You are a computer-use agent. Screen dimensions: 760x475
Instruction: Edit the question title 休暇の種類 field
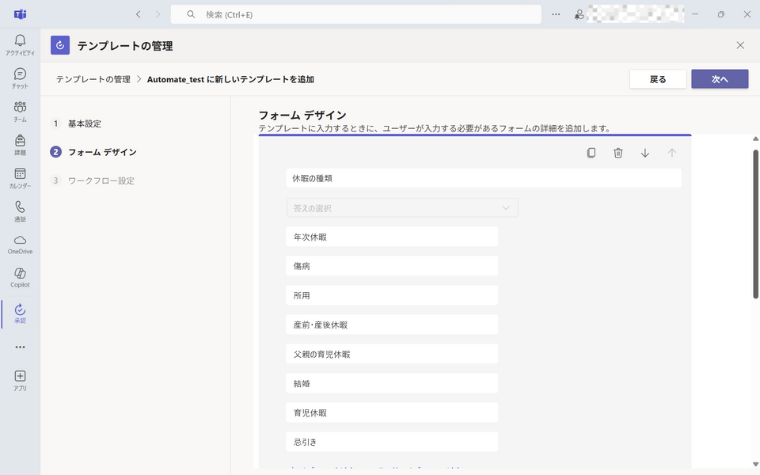point(484,178)
